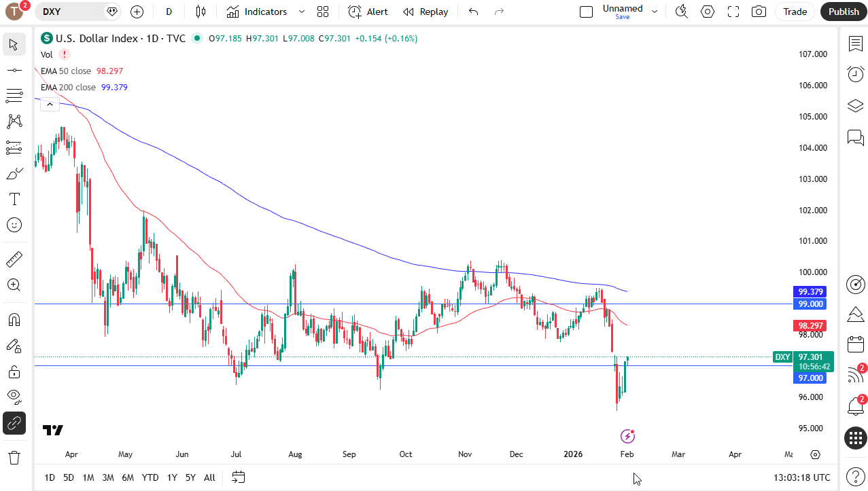
Task: Open the Pine editor mountain icon
Action: (x=855, y=314)
